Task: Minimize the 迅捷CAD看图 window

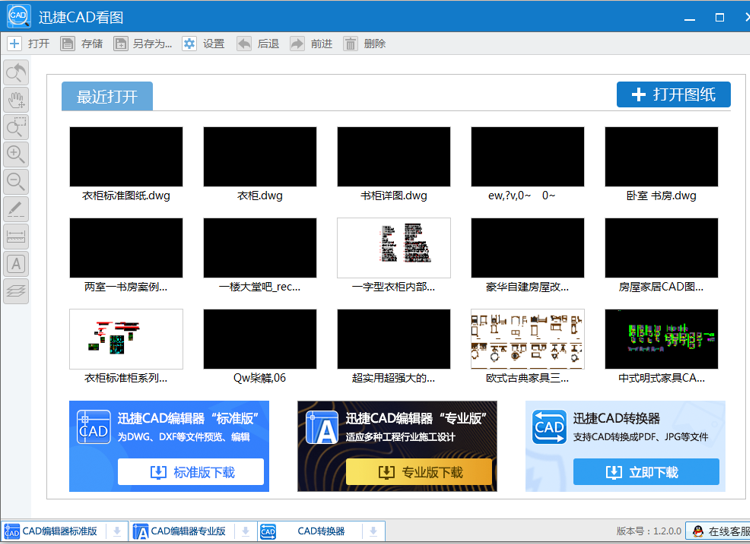Action: point(689,18)
